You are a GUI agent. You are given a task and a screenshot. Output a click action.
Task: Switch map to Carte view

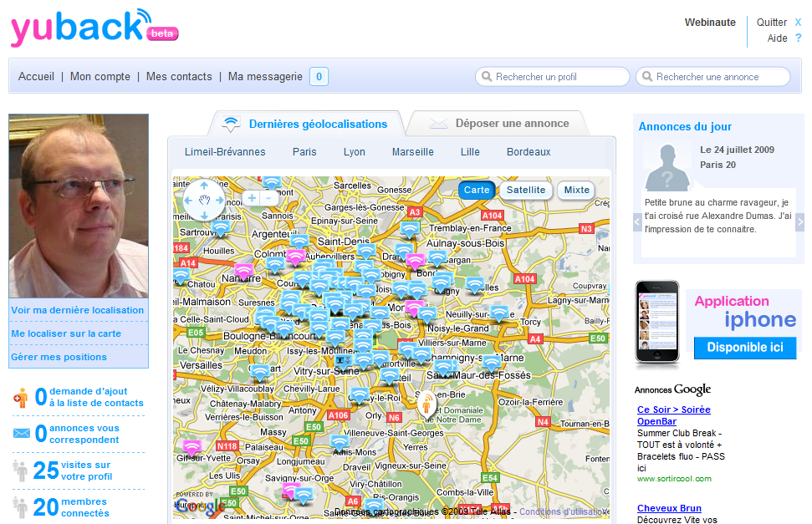click(477, 190)
